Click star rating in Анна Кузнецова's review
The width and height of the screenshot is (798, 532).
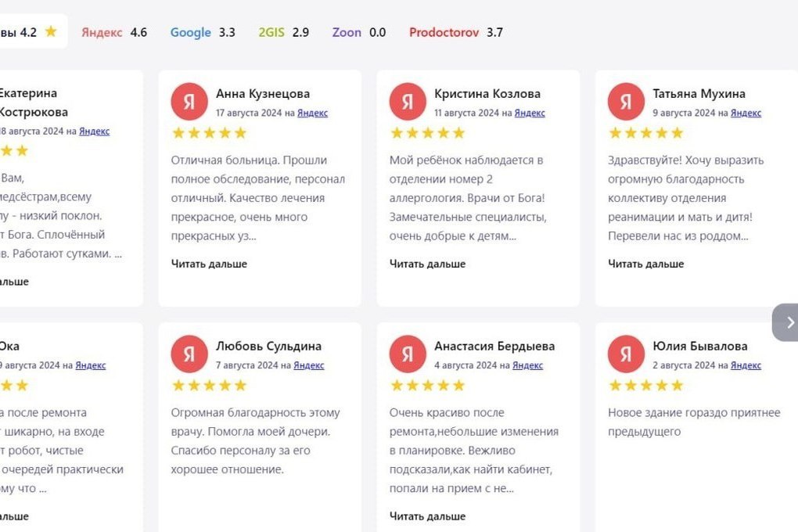pyautogui.click(x=209, y=133)
